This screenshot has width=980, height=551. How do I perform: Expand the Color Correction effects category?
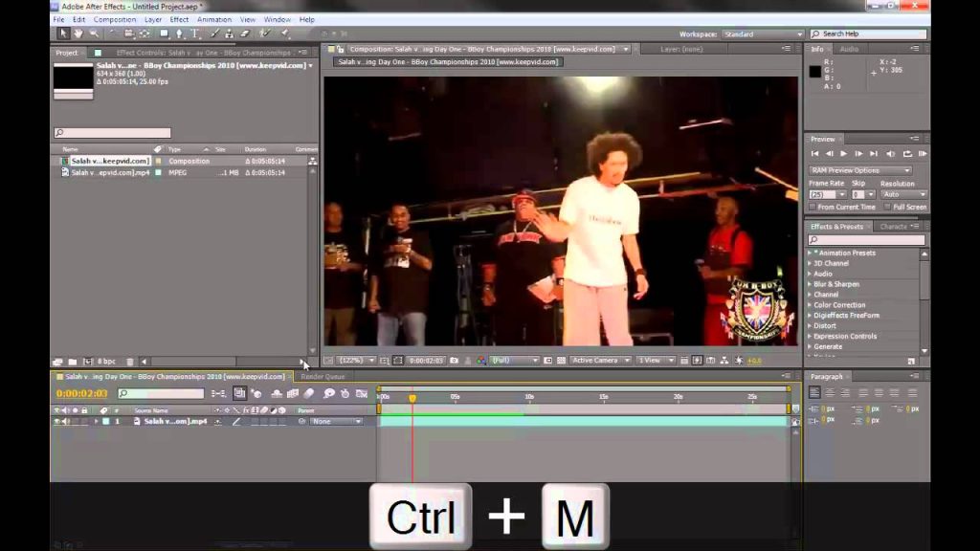point(838,305)
